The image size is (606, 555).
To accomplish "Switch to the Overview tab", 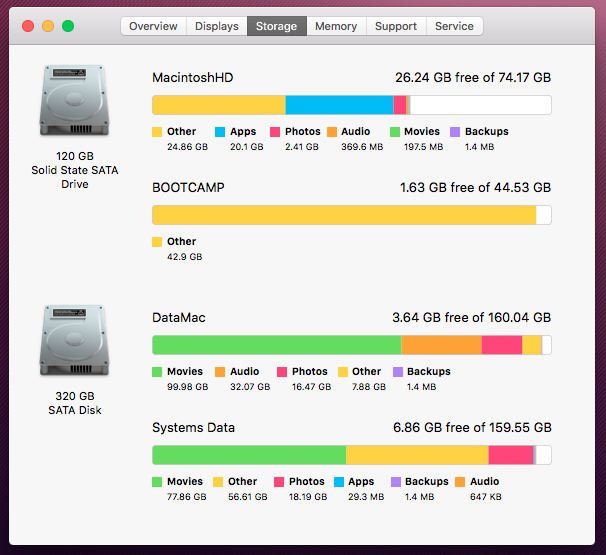I will pos(153,26).
